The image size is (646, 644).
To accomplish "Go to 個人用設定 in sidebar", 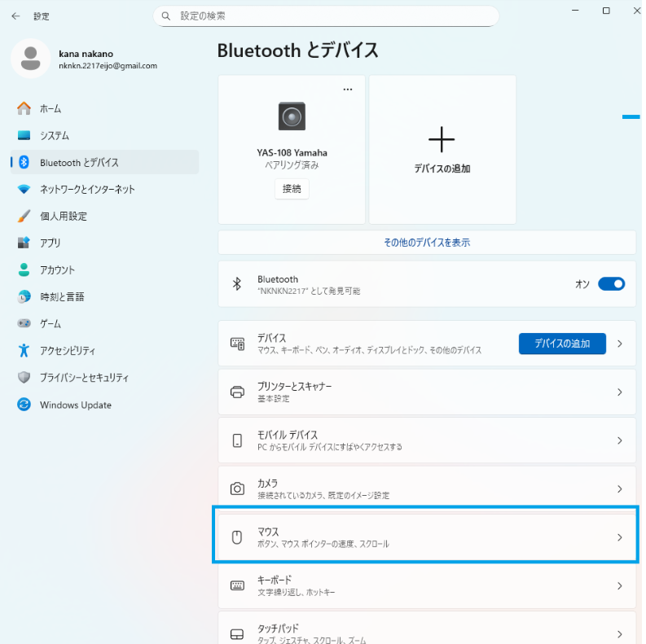I will point(64,216).
